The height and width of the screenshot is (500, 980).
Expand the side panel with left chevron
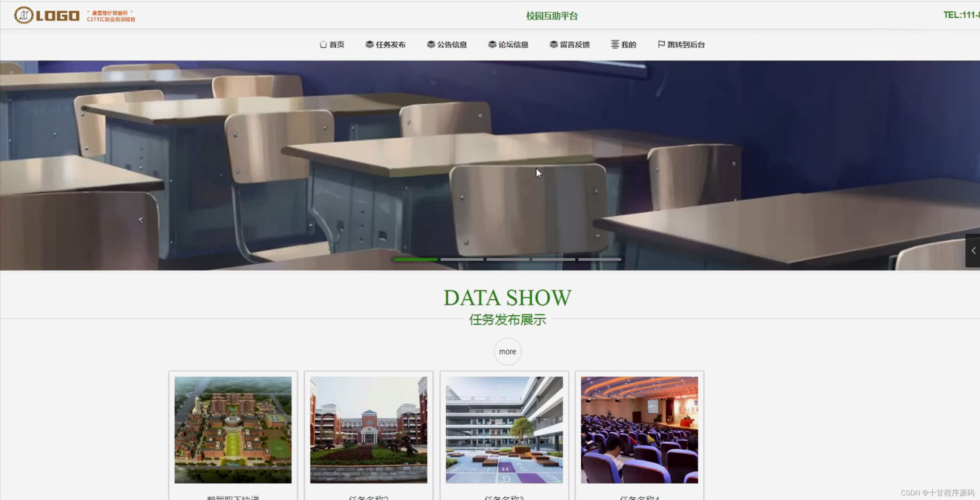[973, 251]
